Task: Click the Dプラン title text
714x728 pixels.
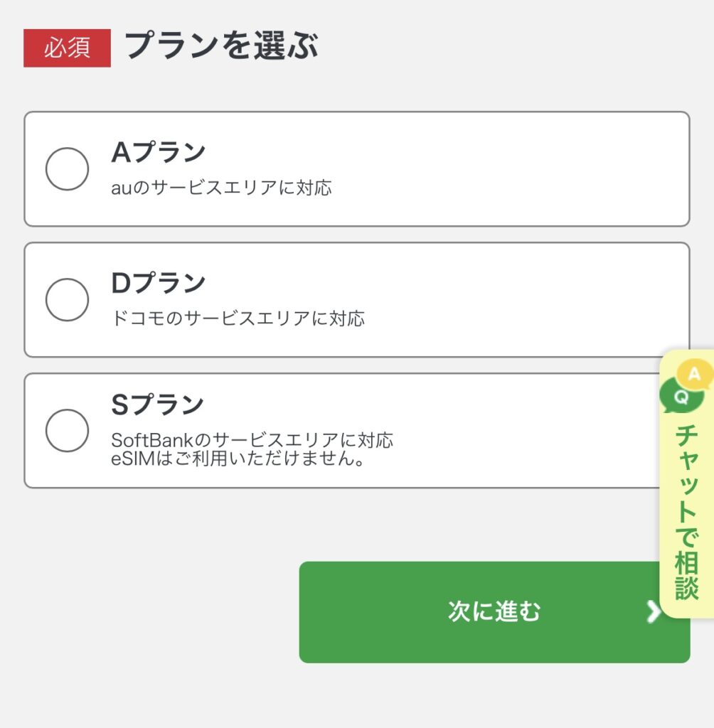Action: pos(158,283)
